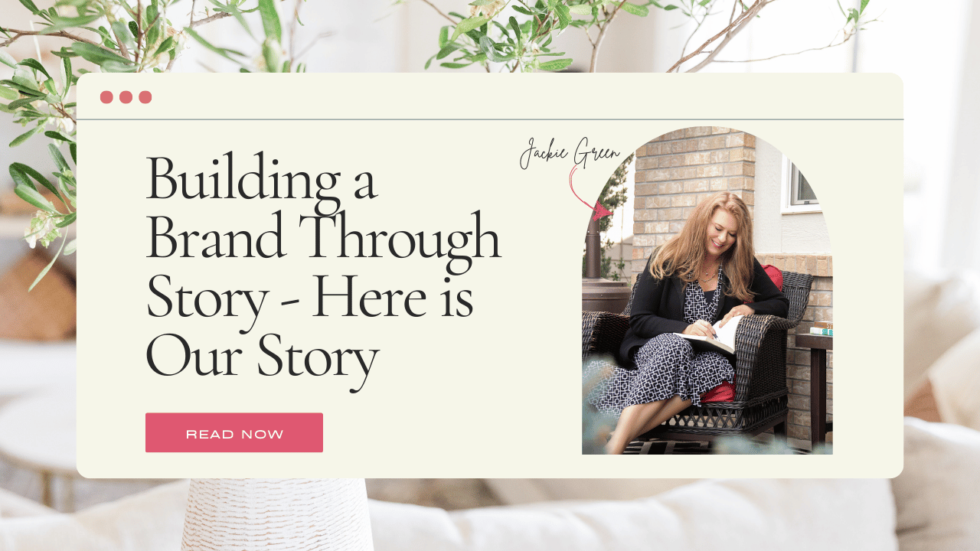Image resolution: width=980 pixels, height=551 pixels.
Task: Click the arched photo of the woman
Action: (x=707, y=291)
